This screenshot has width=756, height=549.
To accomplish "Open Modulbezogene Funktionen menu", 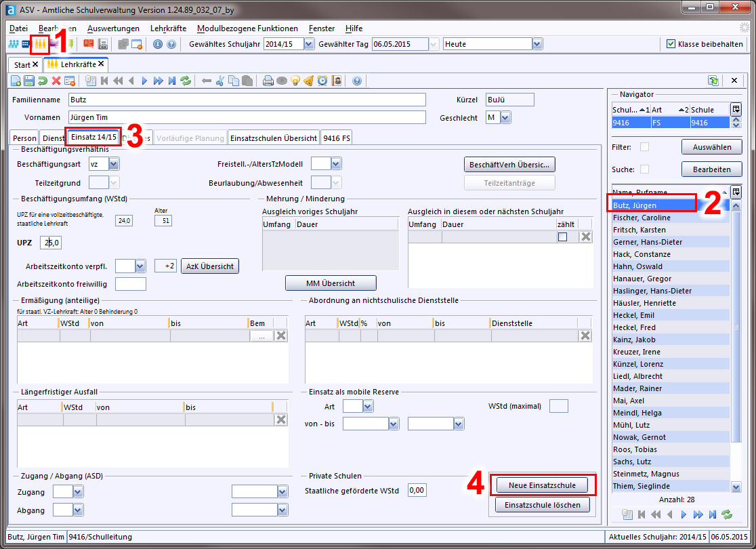I will pyautogui.click(x=247, y=28).
